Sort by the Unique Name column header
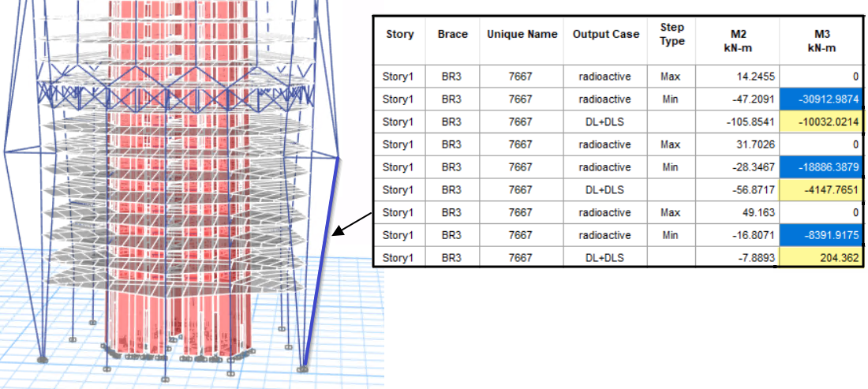868x389 pixels. click(x=522, y=35)
